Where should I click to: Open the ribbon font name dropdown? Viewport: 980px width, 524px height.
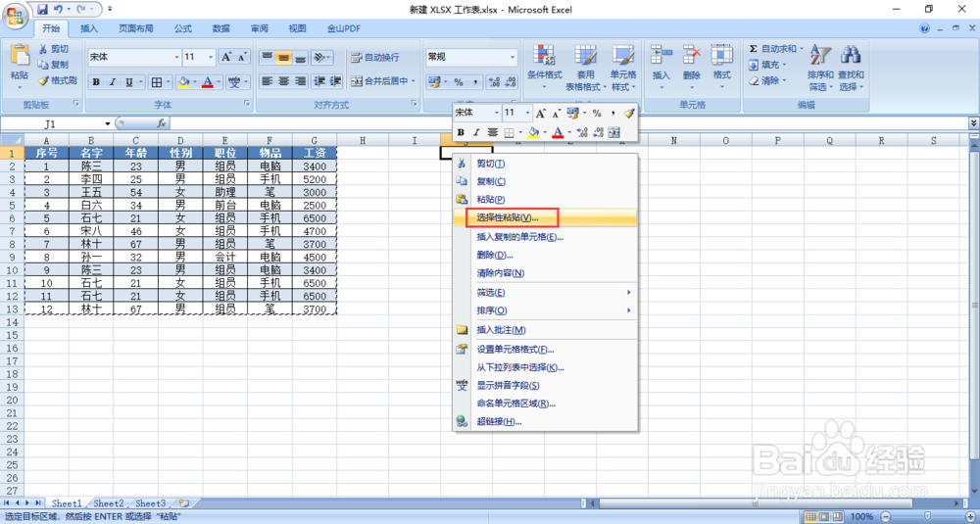176,57
